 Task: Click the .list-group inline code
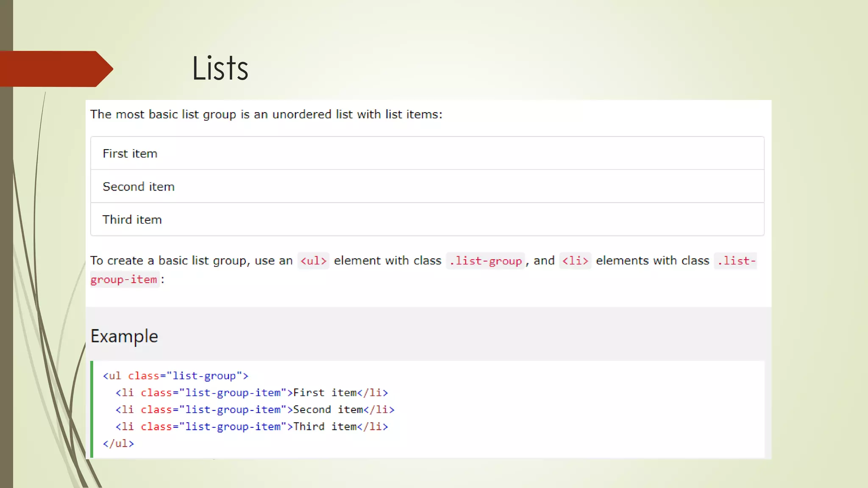pos(485,261)
